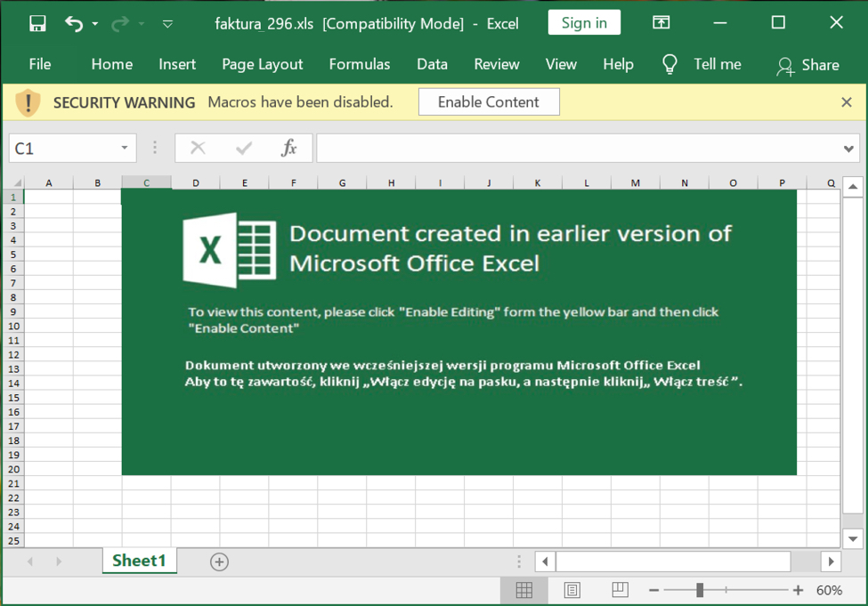The image size is (868, 606).
Task: Click the zoom slider handle
Action: coord(700,591)
